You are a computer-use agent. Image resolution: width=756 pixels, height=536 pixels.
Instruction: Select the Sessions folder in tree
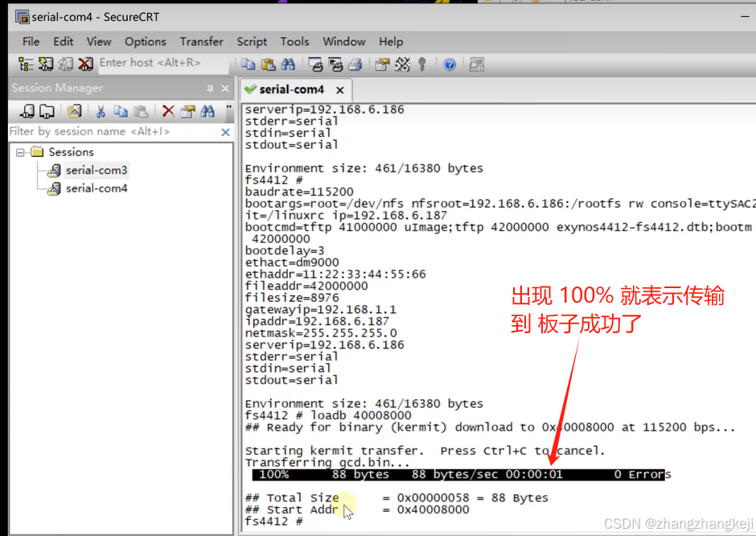pyautogui.click(x=71, y=152)
